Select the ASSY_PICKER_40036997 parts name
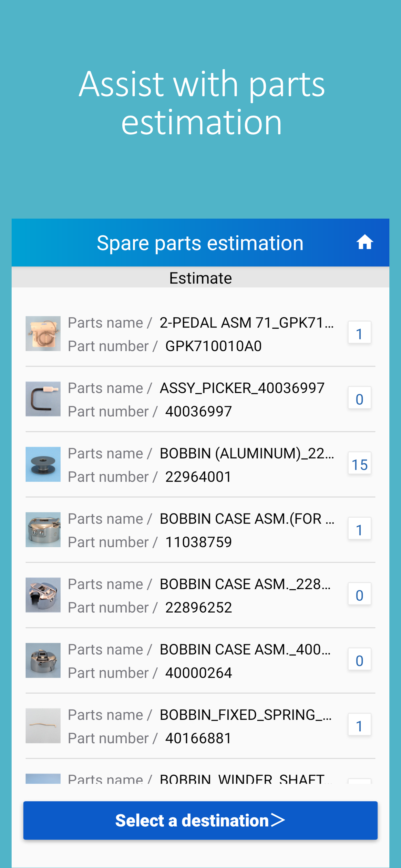Image resolution: width=401 pixels, height=868 pixels. pos(242,388)
